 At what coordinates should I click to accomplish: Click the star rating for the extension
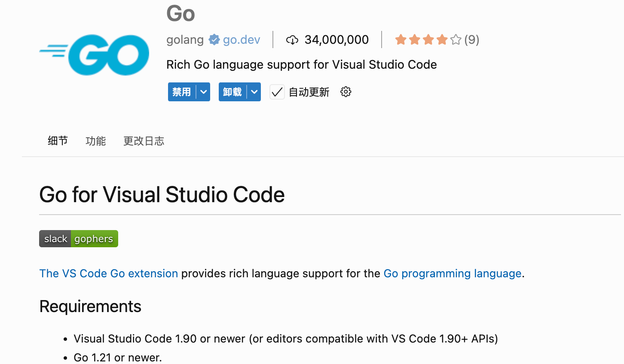428,39
